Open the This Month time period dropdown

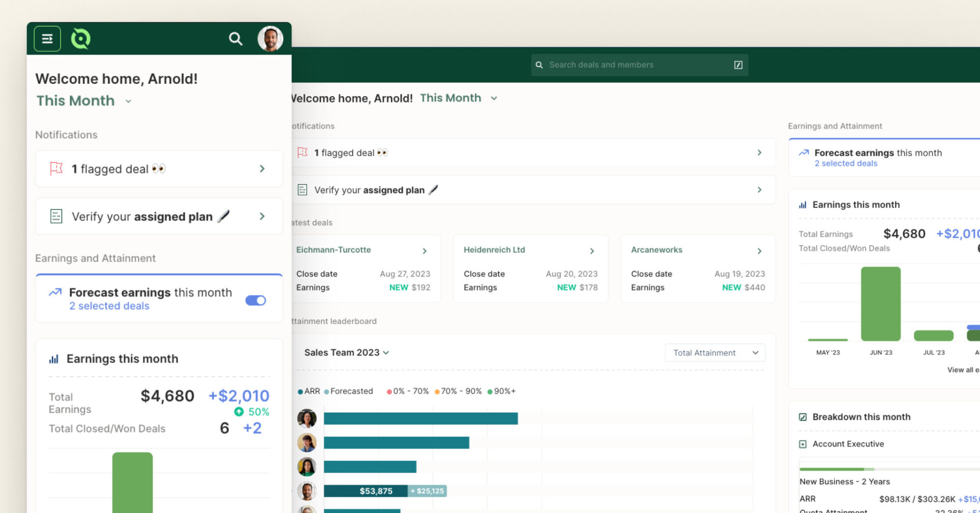(83, 101)
